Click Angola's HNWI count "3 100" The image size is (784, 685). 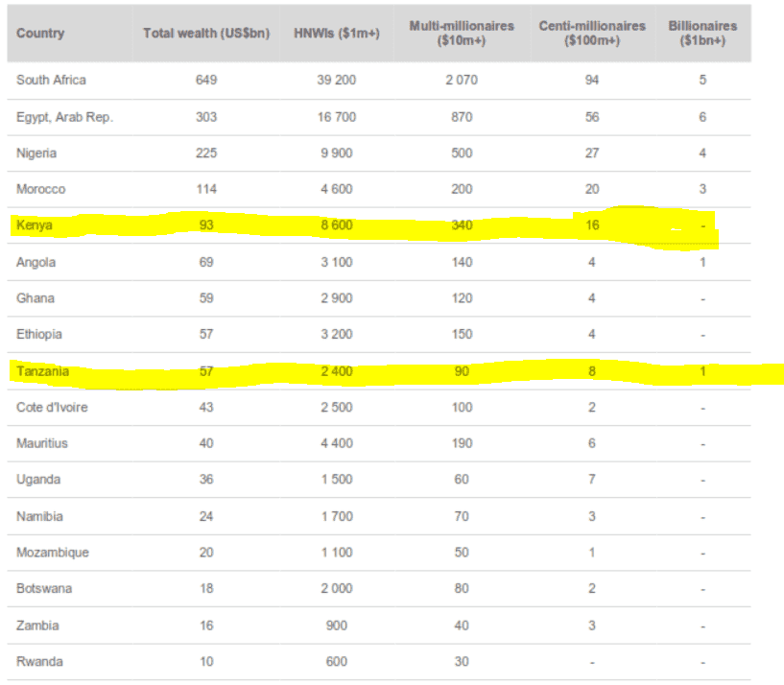[337, 262]
